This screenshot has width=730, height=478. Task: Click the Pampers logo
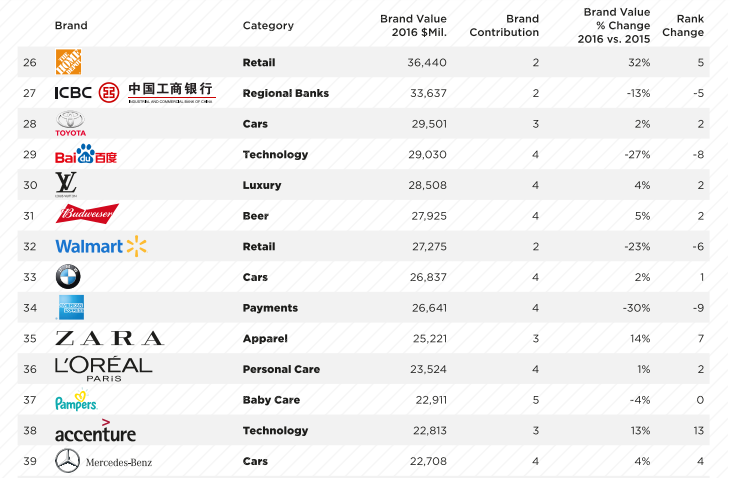coord(76,400)
